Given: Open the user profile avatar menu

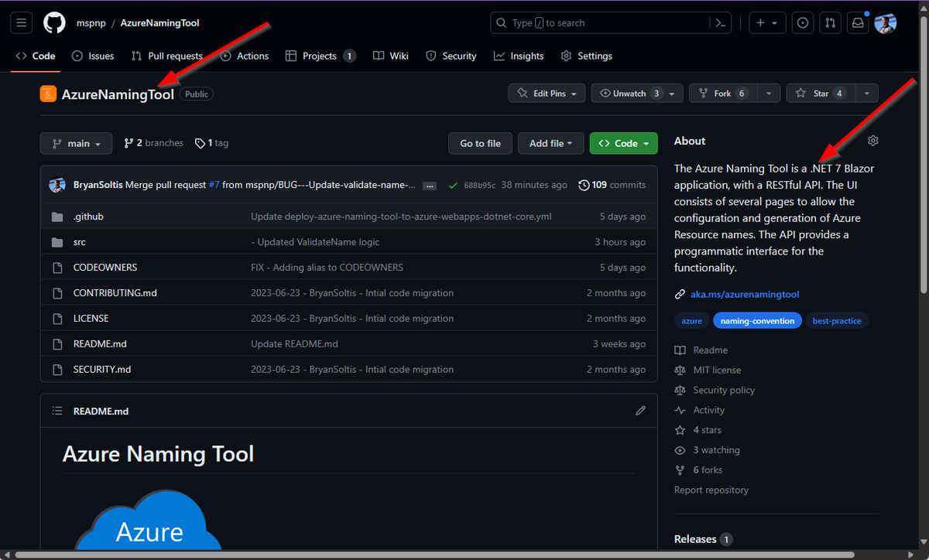Looking at the screenshot, I should point(886,23).
